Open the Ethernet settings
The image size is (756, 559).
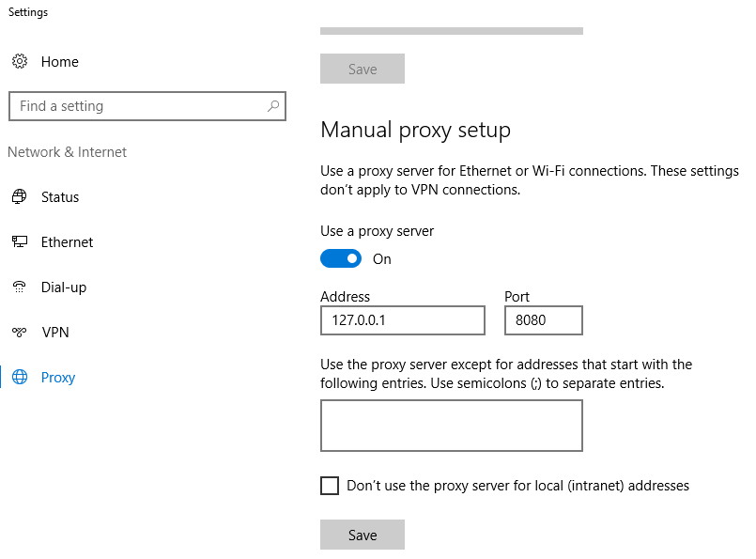[x=67, y=241]
